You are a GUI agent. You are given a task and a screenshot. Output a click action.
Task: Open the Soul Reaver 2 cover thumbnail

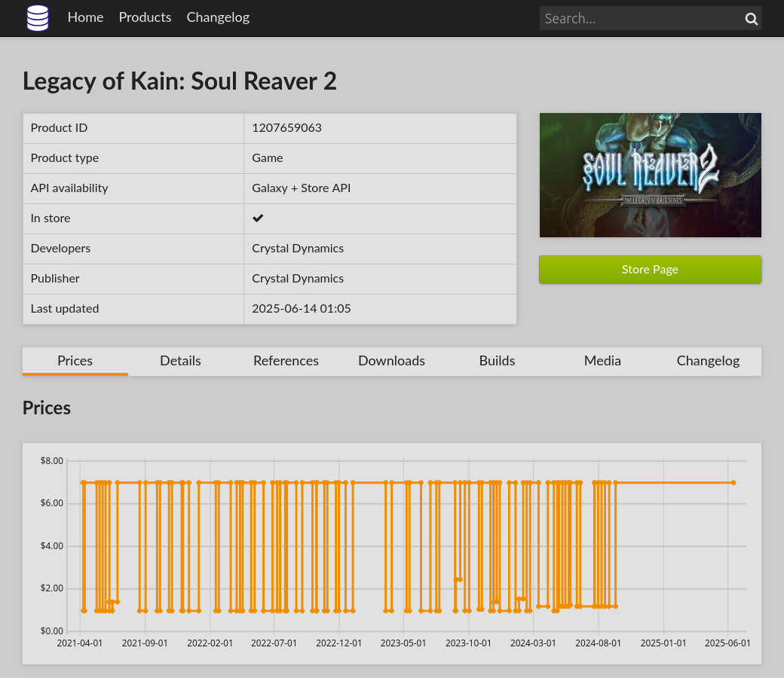click(650, 175)
